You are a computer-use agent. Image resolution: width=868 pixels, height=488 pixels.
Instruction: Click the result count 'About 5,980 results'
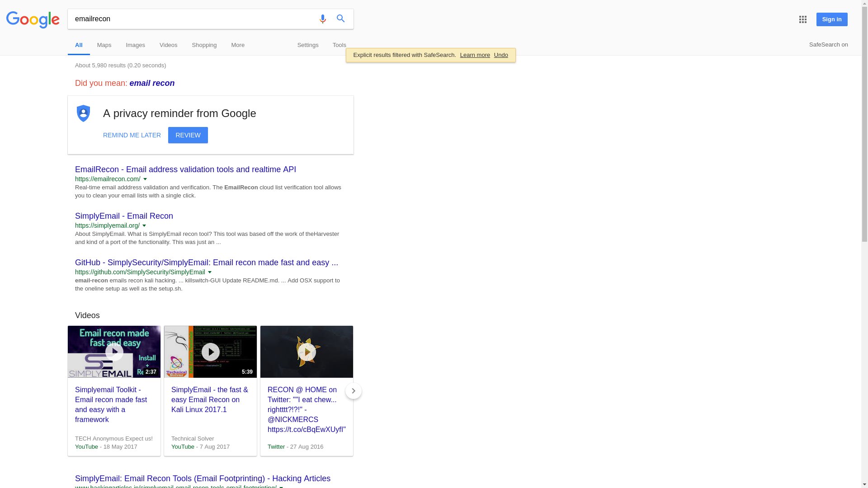(120, 66)
